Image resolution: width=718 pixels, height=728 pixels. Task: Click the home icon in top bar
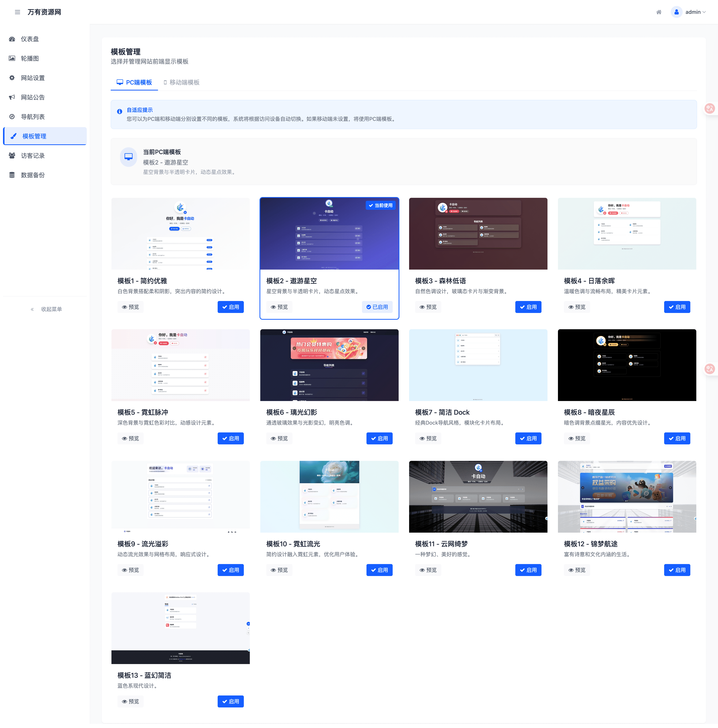659,12
